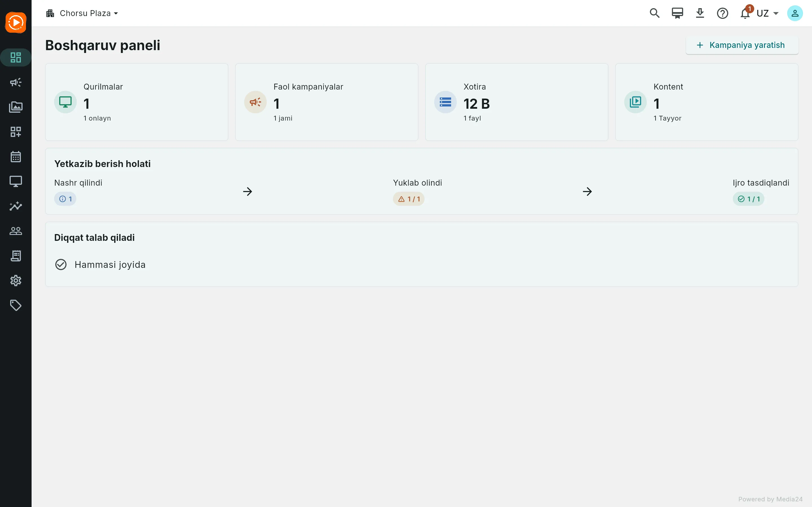The width and height of the screenshot is (812, 507).
Task: Click Kampaniya yaratish button
Action: pos(742,45)
